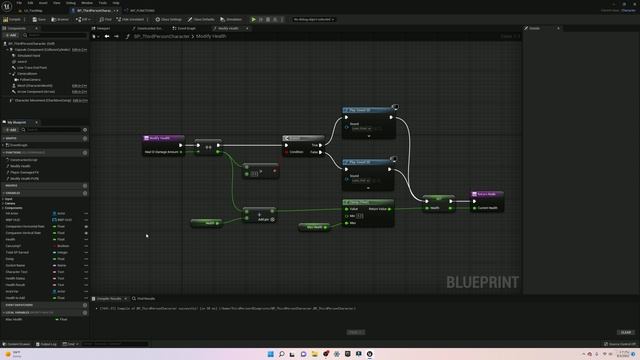Open the Edit menu
The image size is (640, 360).
pos(30,3)
